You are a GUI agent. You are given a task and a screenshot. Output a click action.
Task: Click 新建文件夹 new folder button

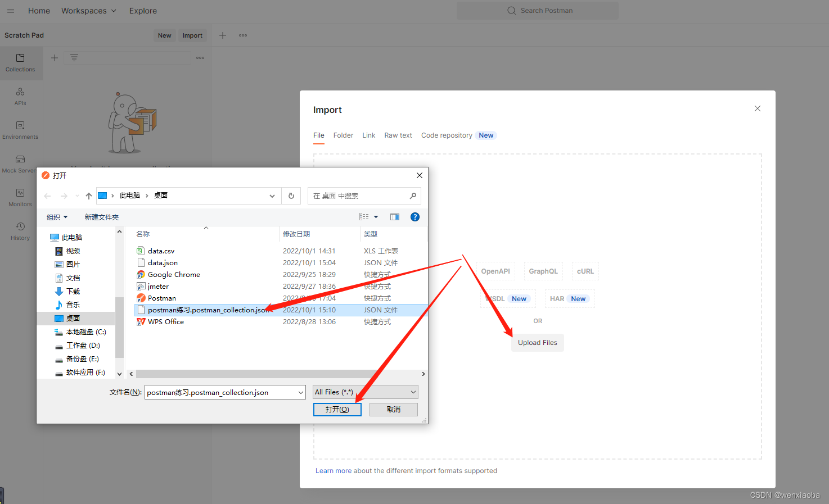(102, 217)
